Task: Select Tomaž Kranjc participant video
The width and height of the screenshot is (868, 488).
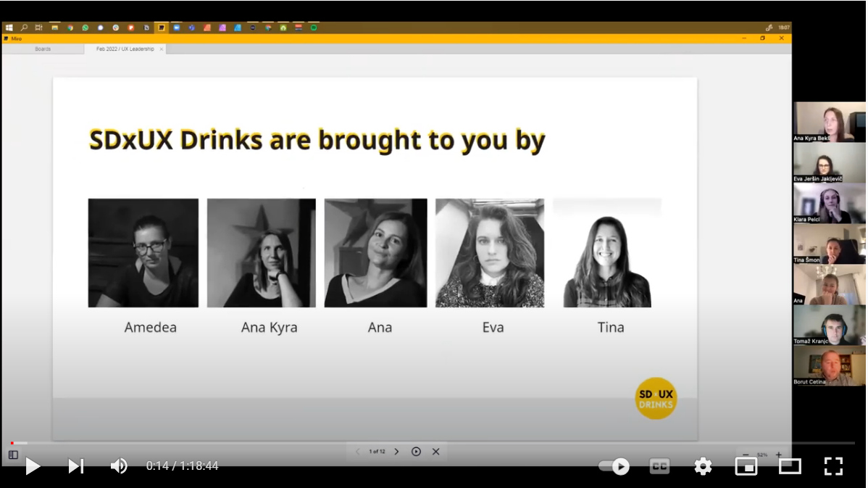Action: point(830,325)
